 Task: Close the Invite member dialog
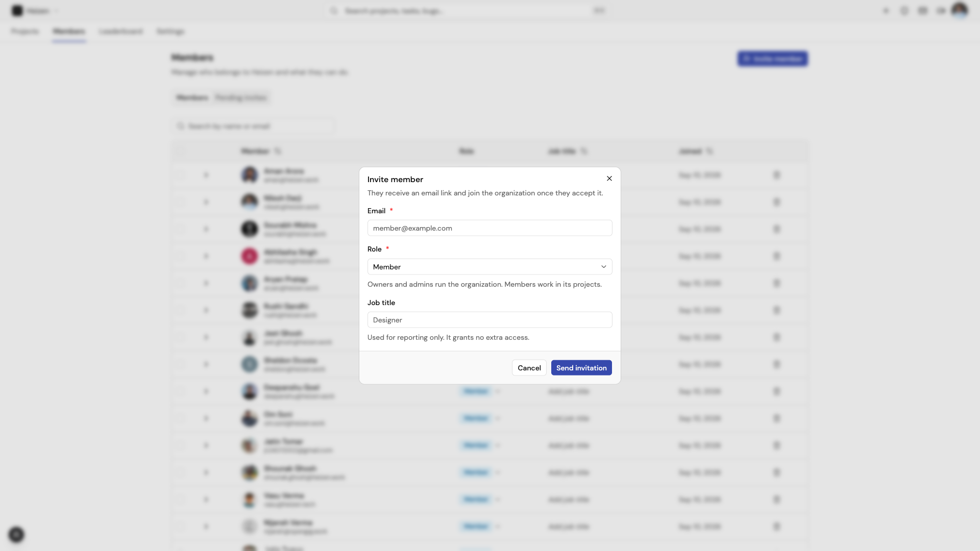click(609, 179)
